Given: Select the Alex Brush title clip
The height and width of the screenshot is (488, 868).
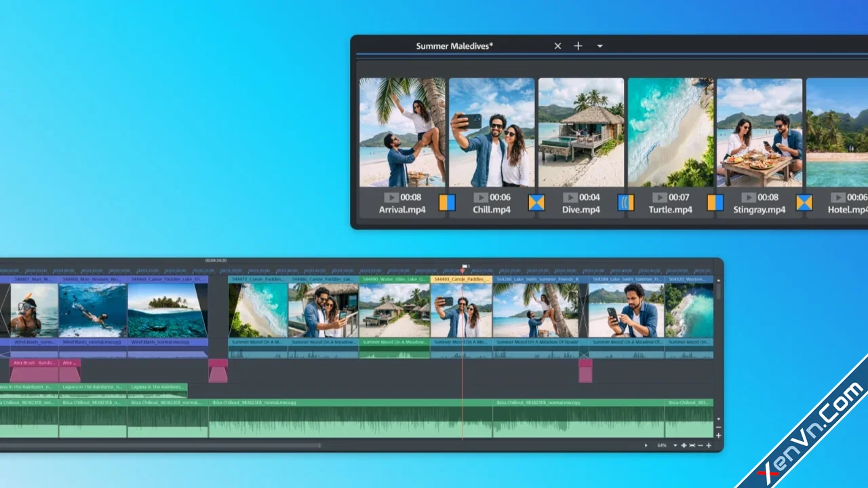Looking at the screenshot, I should 34,371.
